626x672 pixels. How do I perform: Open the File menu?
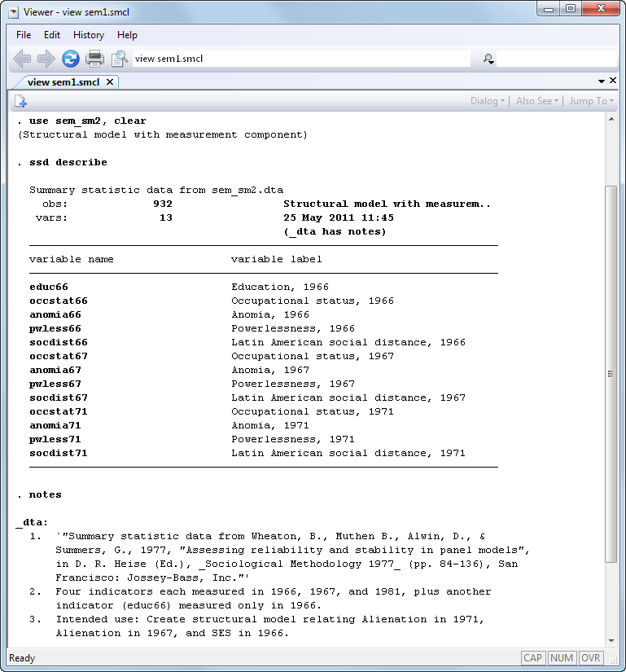coord(24,35)
